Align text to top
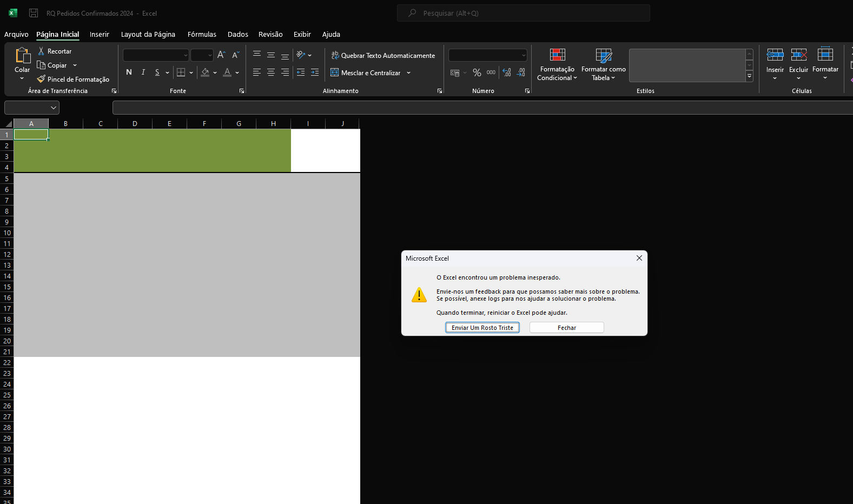Image resolution: width=853 pixels, height=504 pixels. click(x=257, y=55)
